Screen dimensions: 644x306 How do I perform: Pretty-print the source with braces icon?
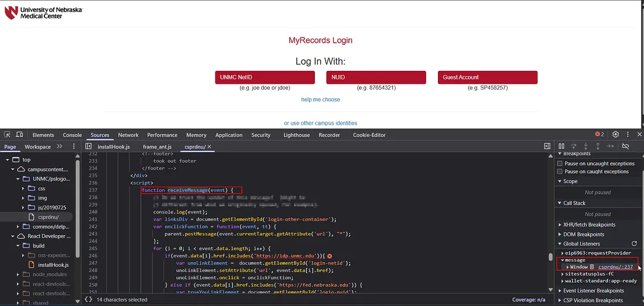88,300
